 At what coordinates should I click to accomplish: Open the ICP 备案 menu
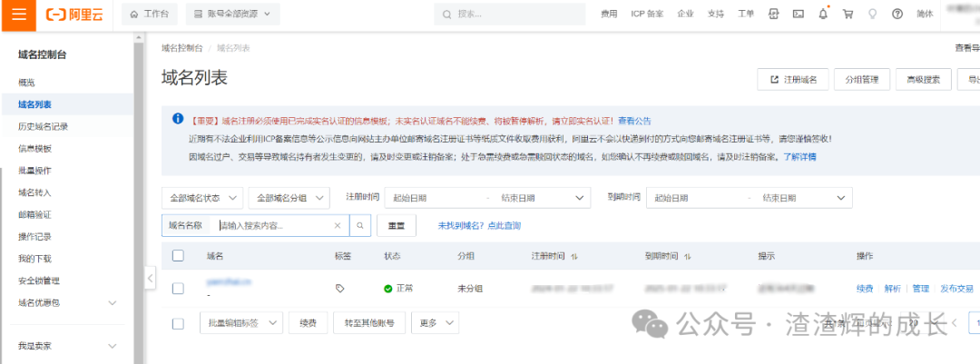[x=647, y=14]
